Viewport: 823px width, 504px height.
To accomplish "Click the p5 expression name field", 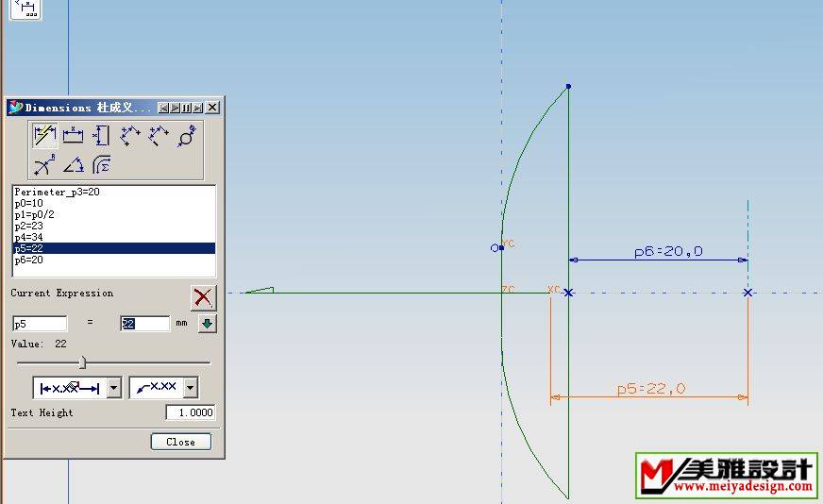I will [40, 324].
